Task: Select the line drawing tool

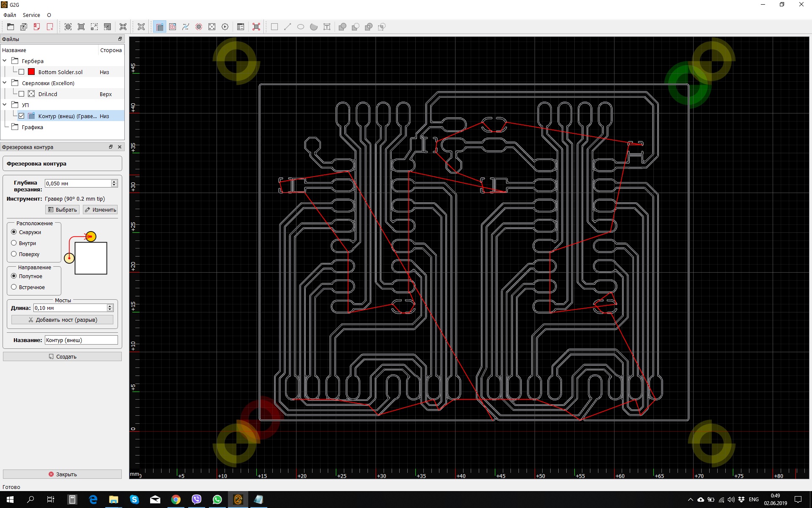Action: pos(288,27)
